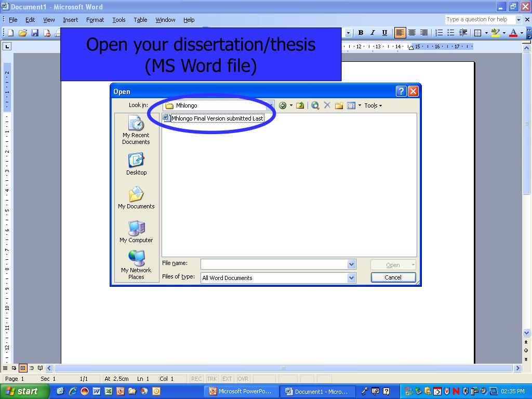
Task: Expand the File name dropdown arrow
Action: (352, 264)
